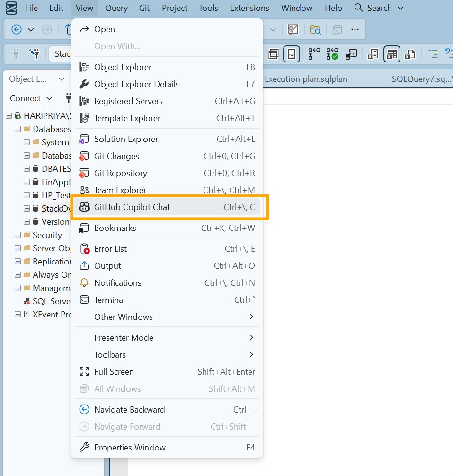Screen dimensions: 453x476
Task: Open the Connect dropdown
Action: pos(31,98)
